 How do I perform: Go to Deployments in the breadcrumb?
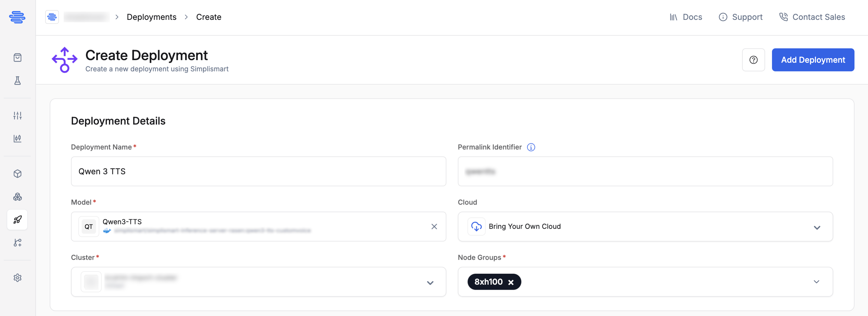(151, 17)
